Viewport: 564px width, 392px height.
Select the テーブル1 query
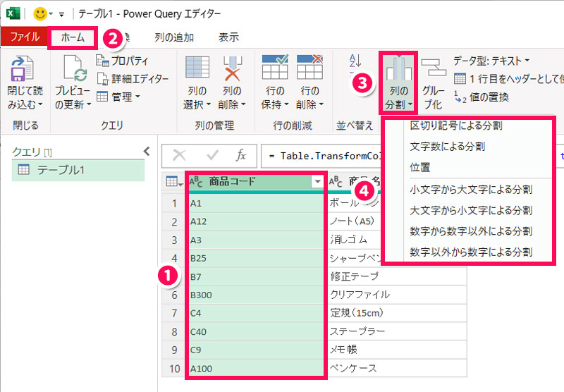[x=78, y=170]
